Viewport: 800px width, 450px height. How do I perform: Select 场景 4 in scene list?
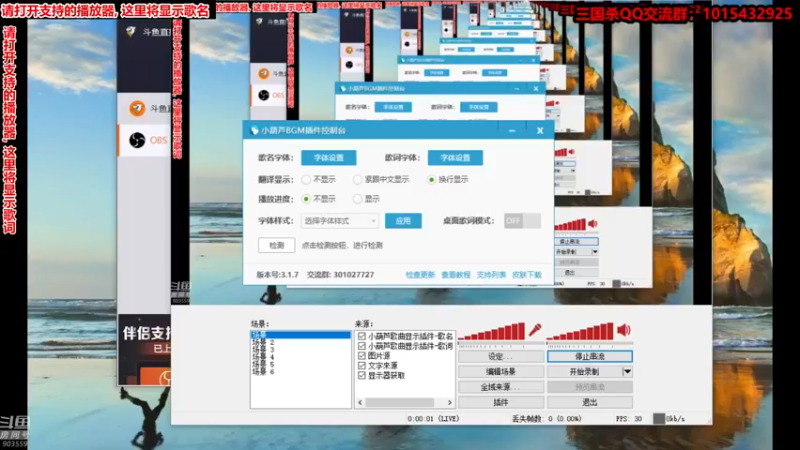tap(263, 357)
